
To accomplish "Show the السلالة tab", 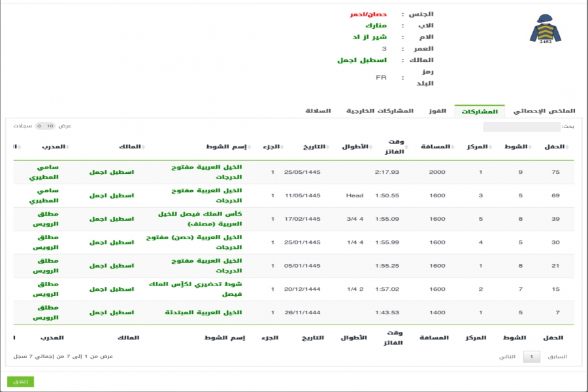I will click(319, 111).
